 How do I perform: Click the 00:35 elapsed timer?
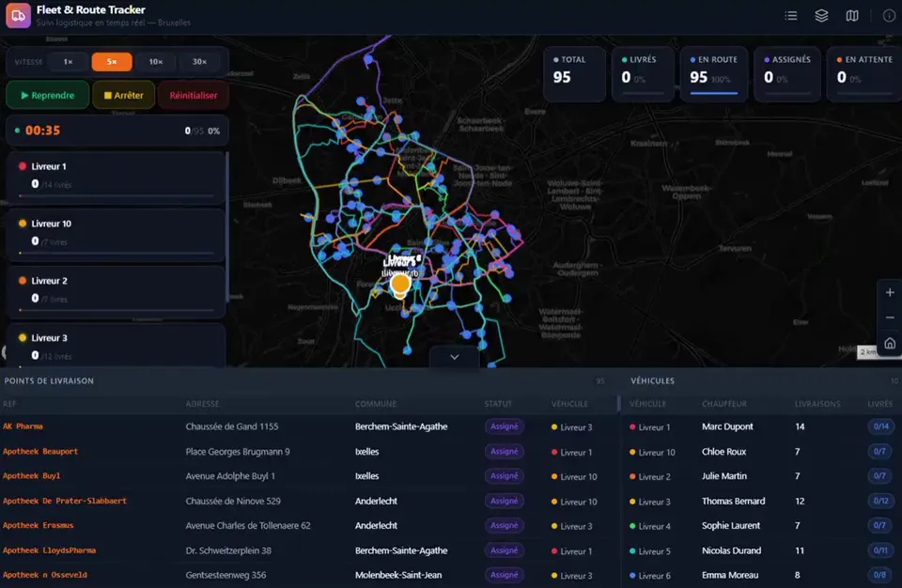click(42, 131)
